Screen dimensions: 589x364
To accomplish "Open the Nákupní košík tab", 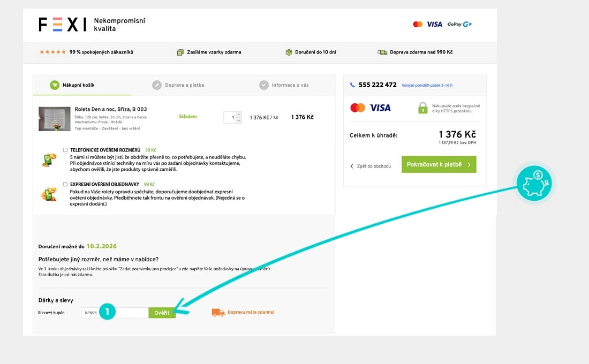I will click(82, 85).
